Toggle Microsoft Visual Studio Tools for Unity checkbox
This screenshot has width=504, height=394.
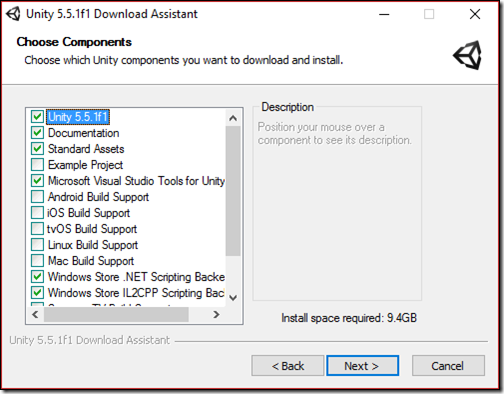tap(37, 181)
